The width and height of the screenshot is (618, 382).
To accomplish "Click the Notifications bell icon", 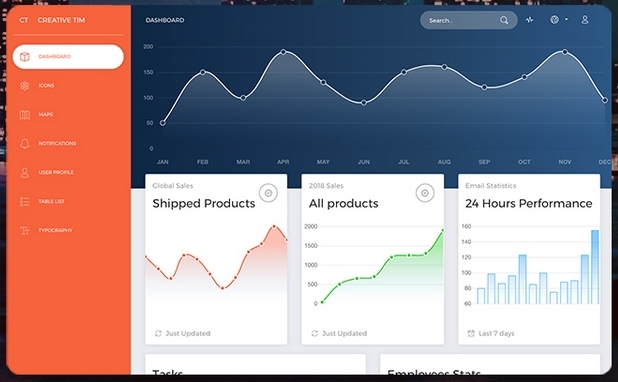I will [x=25, y=143].
